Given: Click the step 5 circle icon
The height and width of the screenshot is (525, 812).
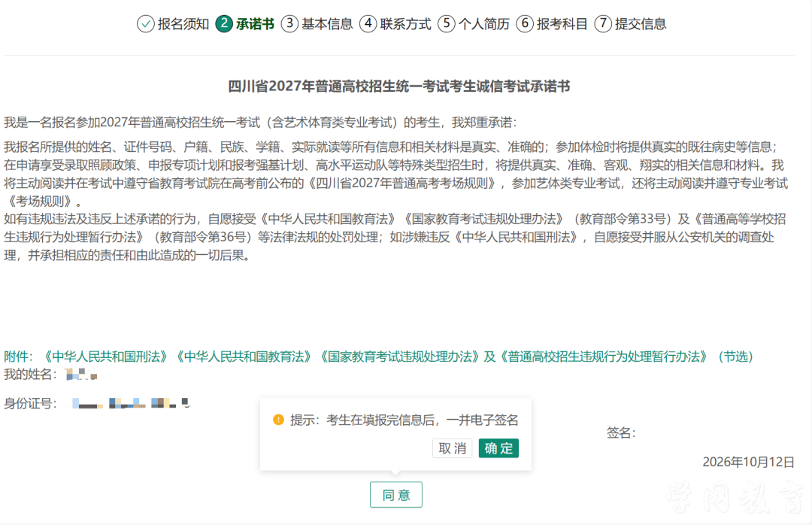Looking at the screenshot, I should [x=447, y=23].
